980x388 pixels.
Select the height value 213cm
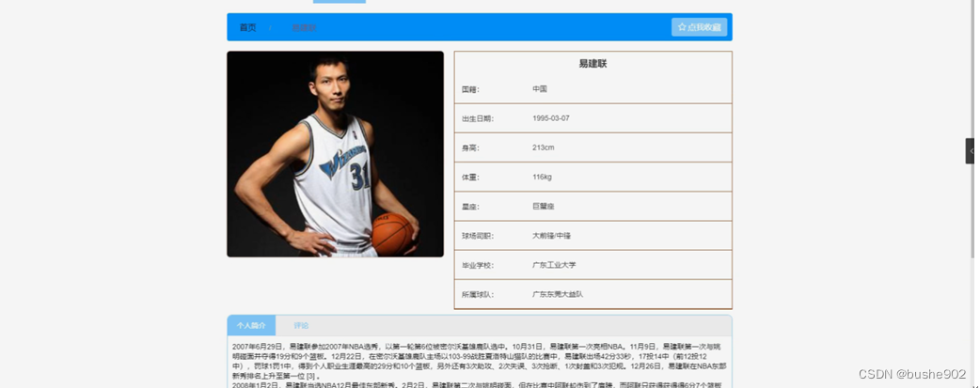point(543,147)
